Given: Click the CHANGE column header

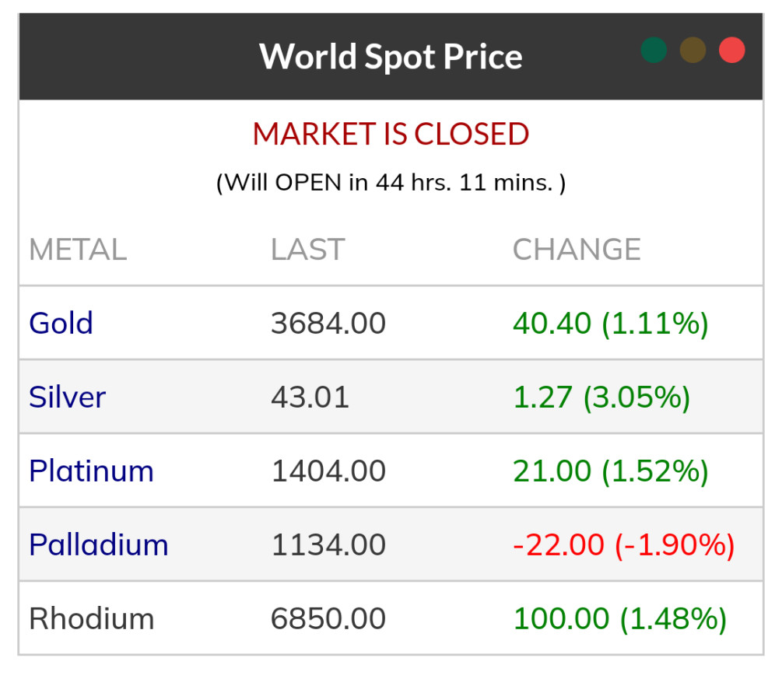Looking at the screenshot, I should coord(577,250).
